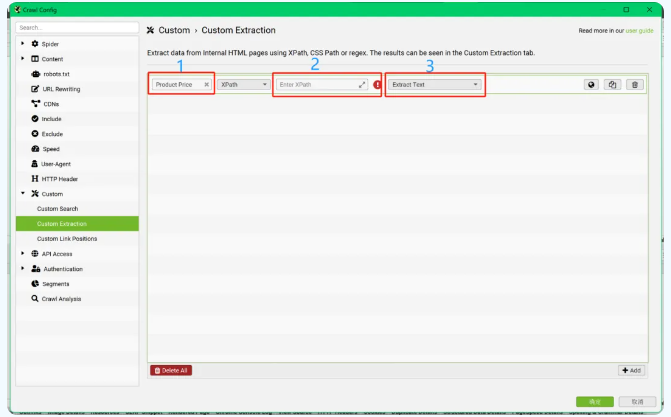Viewport: 671px width, 417px height.
Task: Click the Delete All button
Action: [171, 370]
